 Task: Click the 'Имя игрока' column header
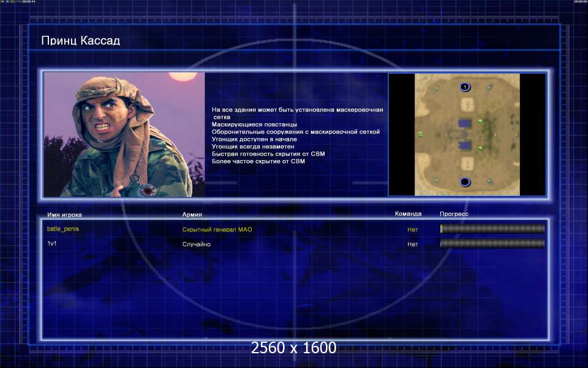[64, 215]
